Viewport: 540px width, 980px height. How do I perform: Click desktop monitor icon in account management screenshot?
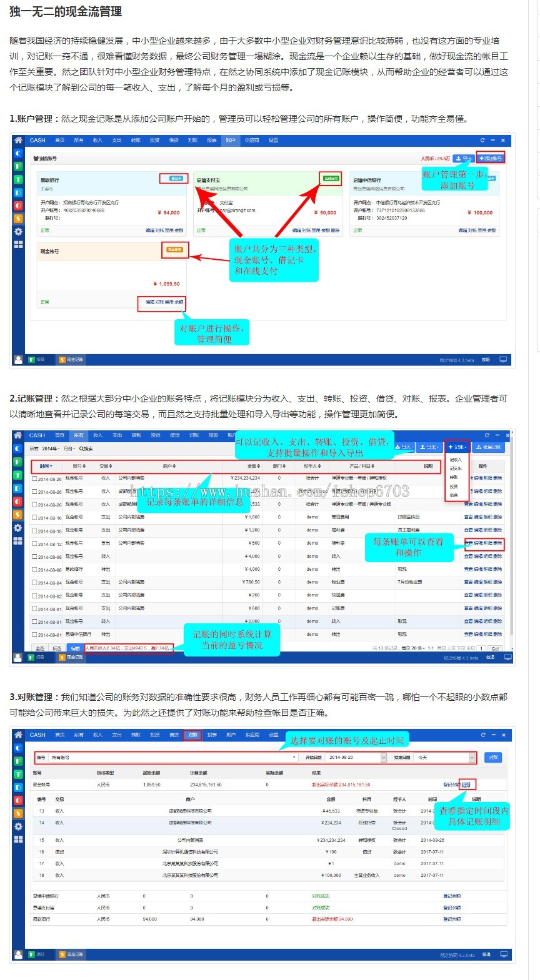tap(503, 360)
